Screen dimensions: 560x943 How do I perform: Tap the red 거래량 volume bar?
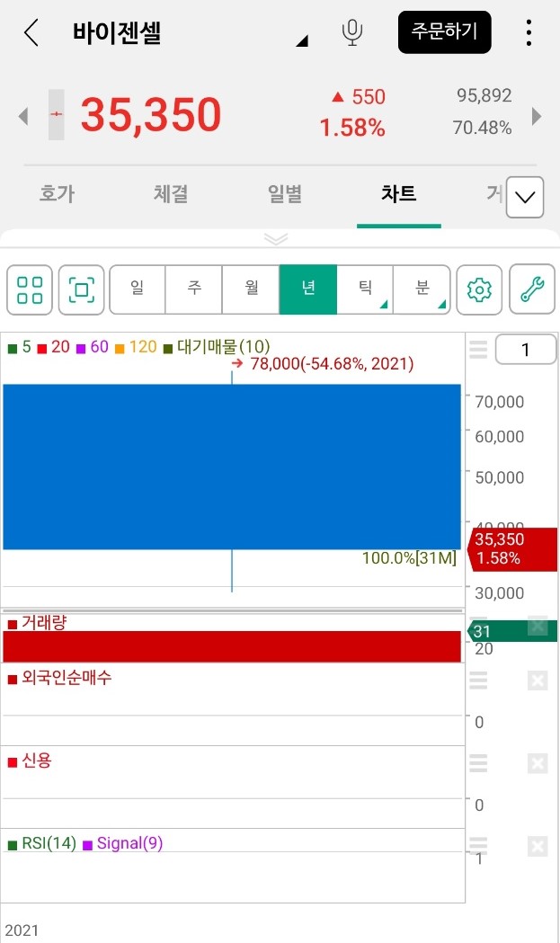pyautogui.click(x=232, y=646)
